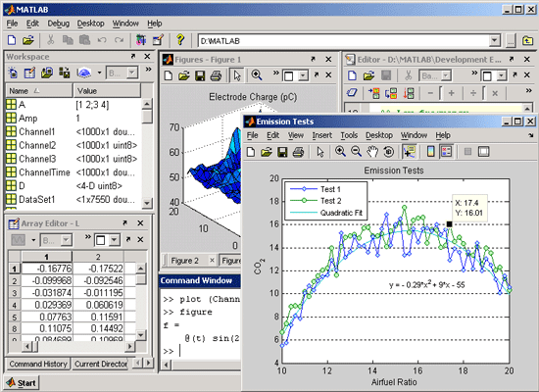The width and height of the screenshot is (539, 392).
Task: Sort Workspace by Value column header
Action: [x=107, y=91]
